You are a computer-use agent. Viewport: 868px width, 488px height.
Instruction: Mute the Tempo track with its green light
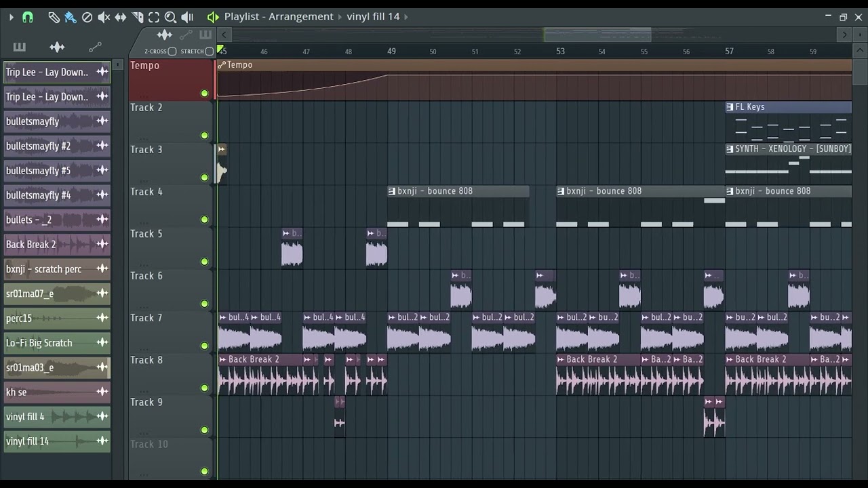click(x=205, y=94)
